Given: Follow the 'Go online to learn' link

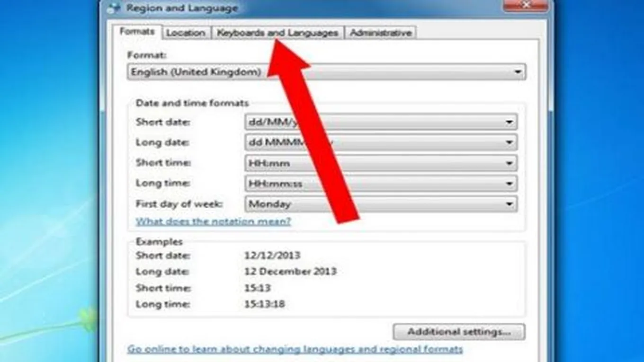Looking at the screenshot, I should pyautogui.click(x=295, y=350).
